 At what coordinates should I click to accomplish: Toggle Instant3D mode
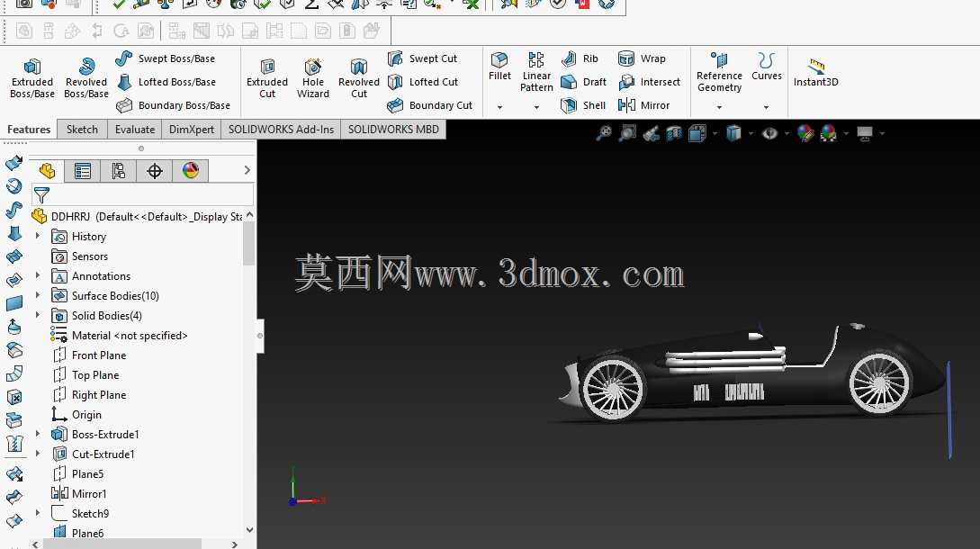815,72
